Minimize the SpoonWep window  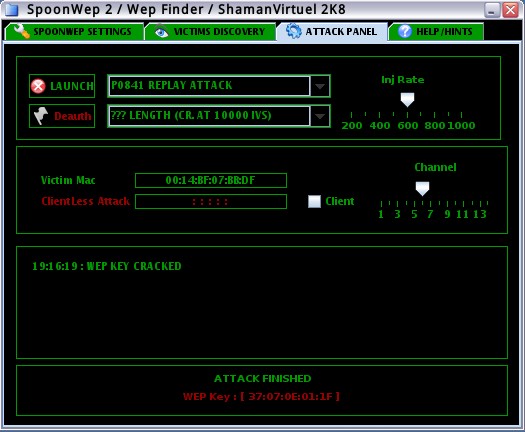(x=492, y=10)
